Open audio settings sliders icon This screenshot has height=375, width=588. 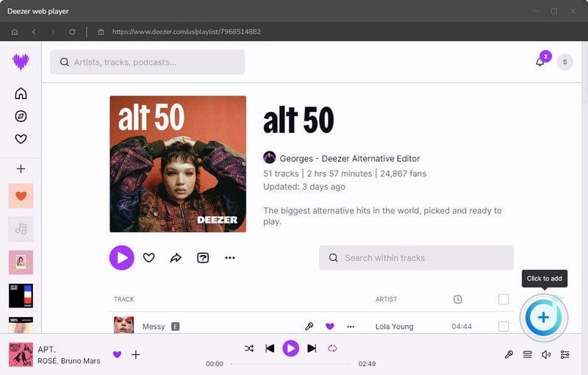tap(564, 354)
